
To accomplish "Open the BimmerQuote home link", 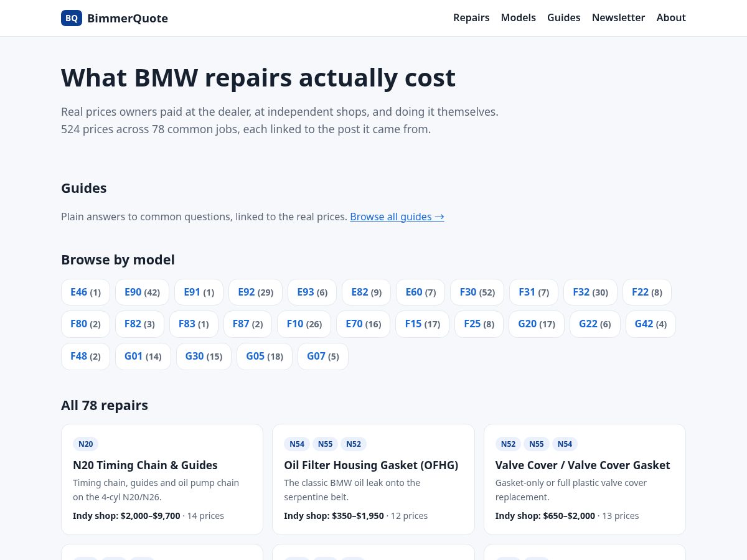I will coord(115,18).
